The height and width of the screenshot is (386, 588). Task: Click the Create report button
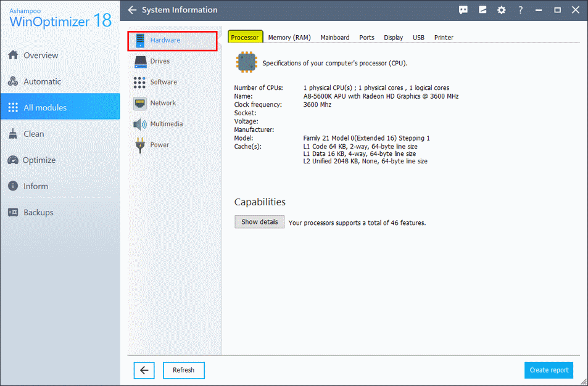[x=549, y=370]
